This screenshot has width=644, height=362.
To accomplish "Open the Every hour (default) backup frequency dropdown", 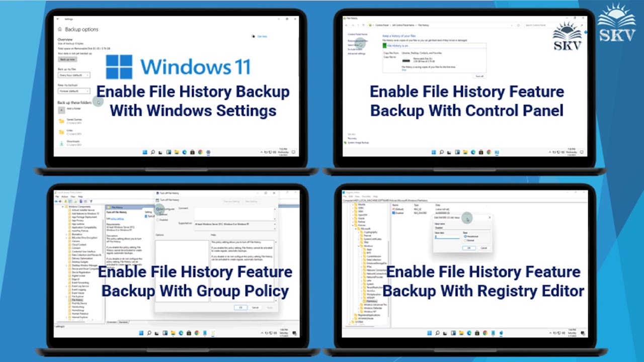I will [74, 75].
